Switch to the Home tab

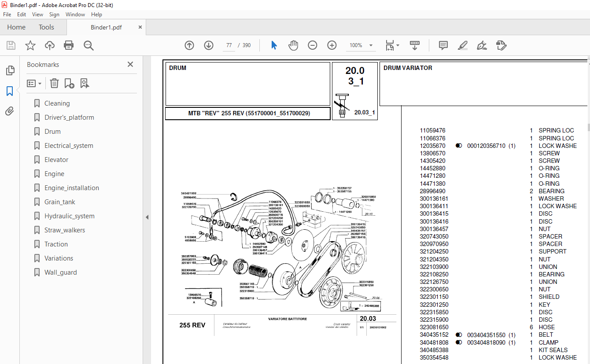pos(16,27)
